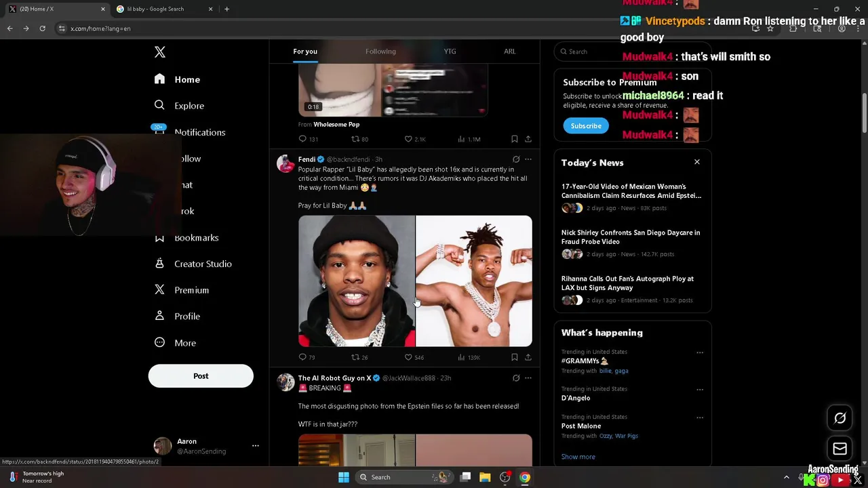Open more options for Post Malone trend
868x488 pixels.
700,418
